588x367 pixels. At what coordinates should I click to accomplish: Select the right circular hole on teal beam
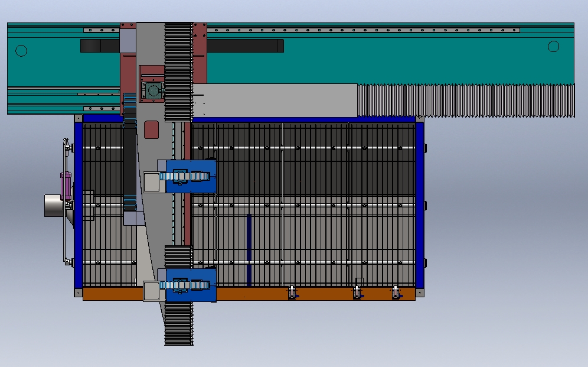[x=554, y=47]
